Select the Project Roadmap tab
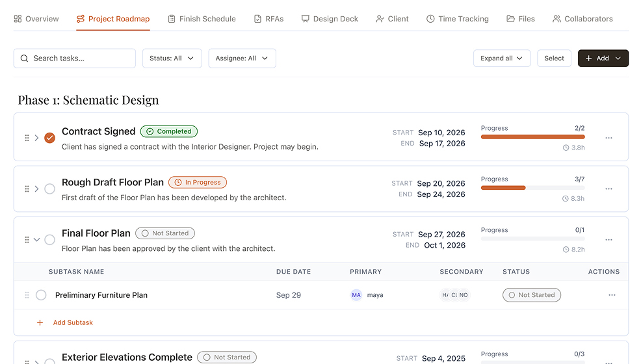 pos(113,19)
